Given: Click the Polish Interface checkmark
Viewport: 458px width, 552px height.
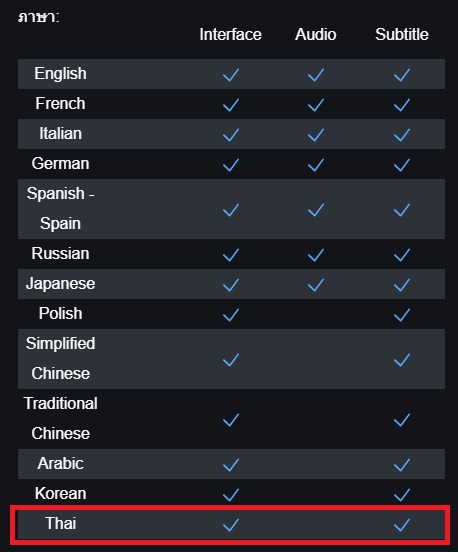Looking at the screenshot, I should point(231,315).
